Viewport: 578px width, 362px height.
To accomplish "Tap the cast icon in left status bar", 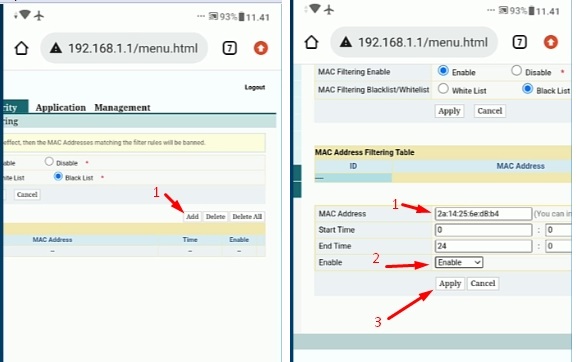I will coord(213,16).
